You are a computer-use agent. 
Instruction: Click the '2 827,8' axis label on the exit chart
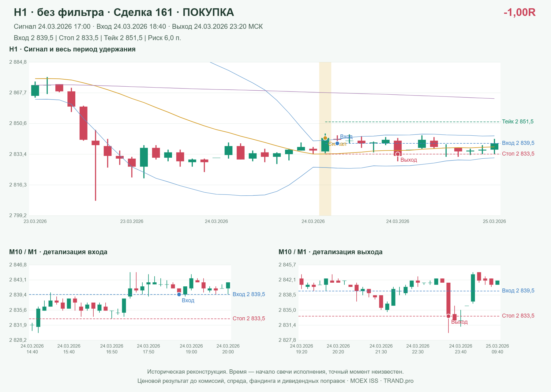point(287,340)
